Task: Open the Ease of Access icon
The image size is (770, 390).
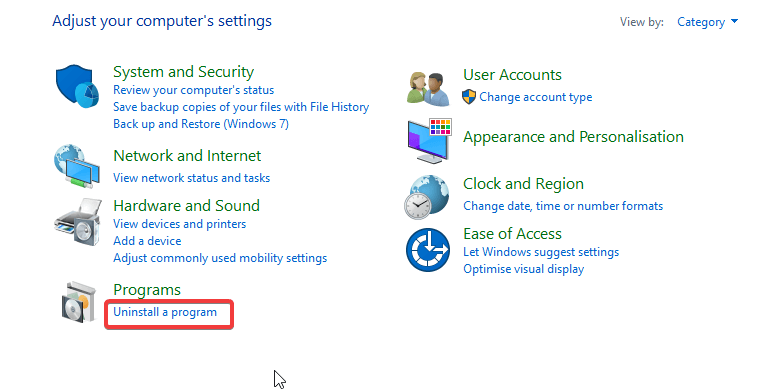Action: pos(428,250)
